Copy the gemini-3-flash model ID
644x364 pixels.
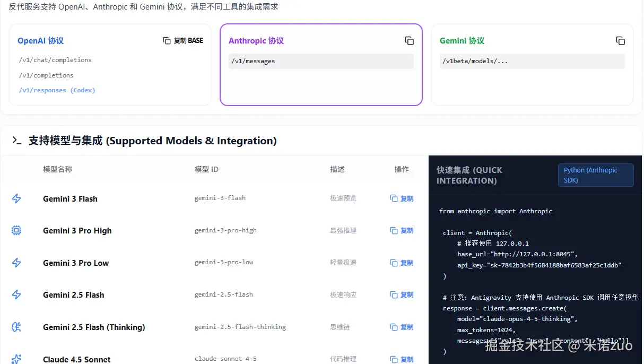(402, 198)
